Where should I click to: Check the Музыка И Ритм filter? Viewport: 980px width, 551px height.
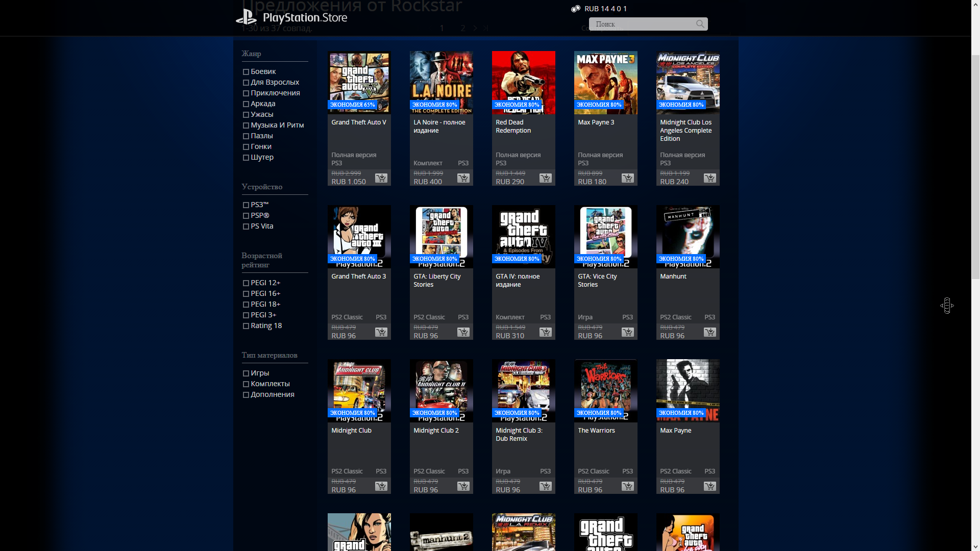tap(246, 126)
